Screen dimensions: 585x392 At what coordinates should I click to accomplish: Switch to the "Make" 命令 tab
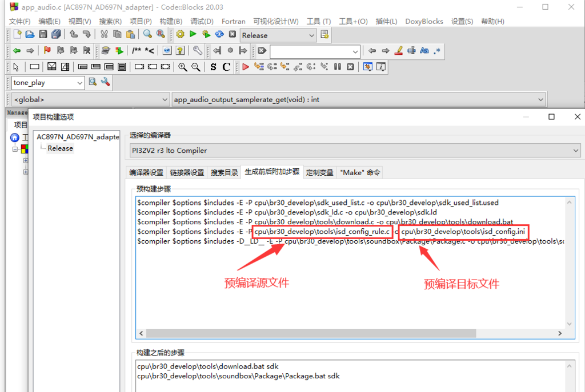click(360, 172)
